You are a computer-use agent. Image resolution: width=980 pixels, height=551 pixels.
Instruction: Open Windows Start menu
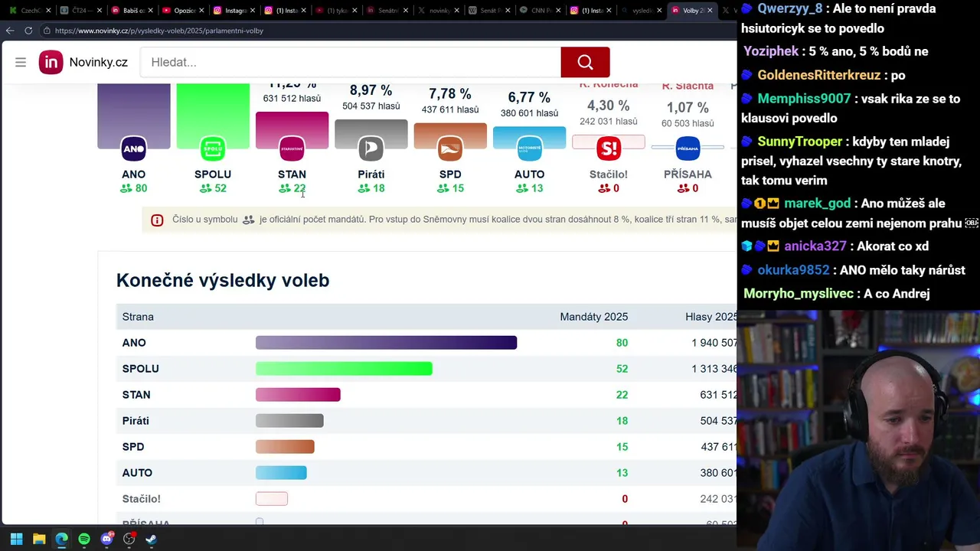pyautogui.click(x=16, y=539)
